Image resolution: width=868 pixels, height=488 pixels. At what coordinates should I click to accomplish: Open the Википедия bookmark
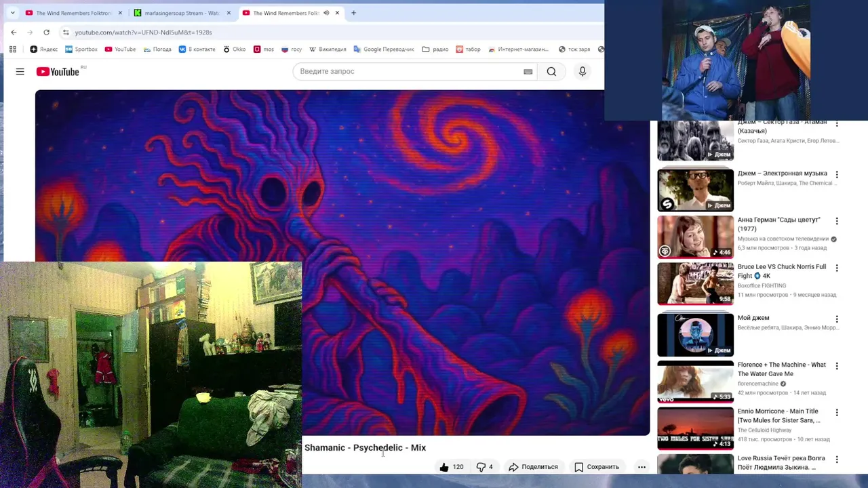328,49
